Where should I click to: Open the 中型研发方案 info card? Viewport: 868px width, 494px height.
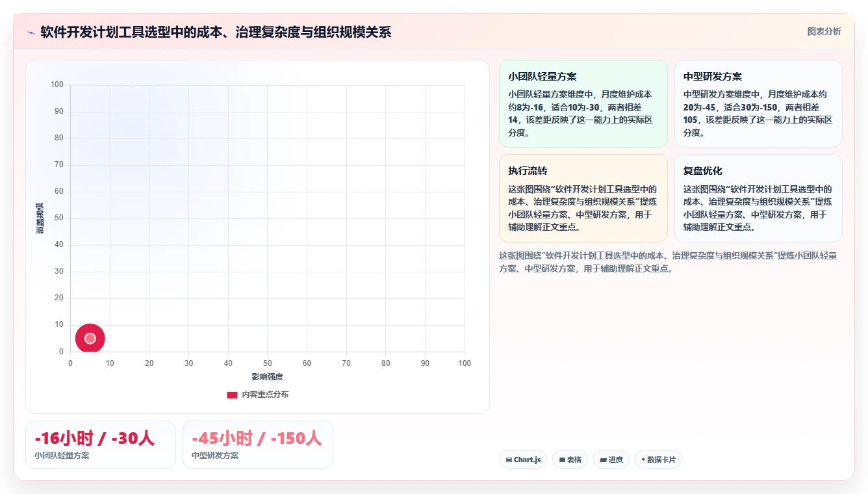pos(758,104)
